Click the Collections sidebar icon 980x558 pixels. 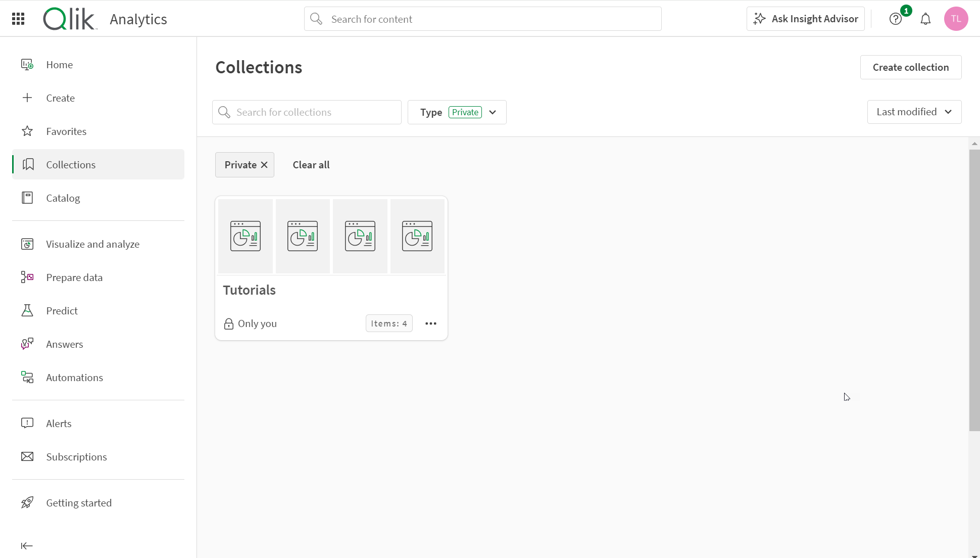pos(28,164)
